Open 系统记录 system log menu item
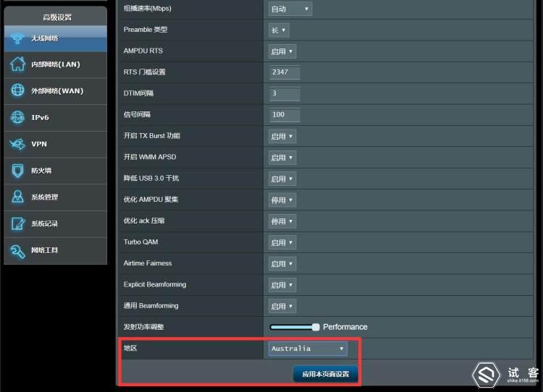Screen dimensions: 543x392 tap(56, 224)
